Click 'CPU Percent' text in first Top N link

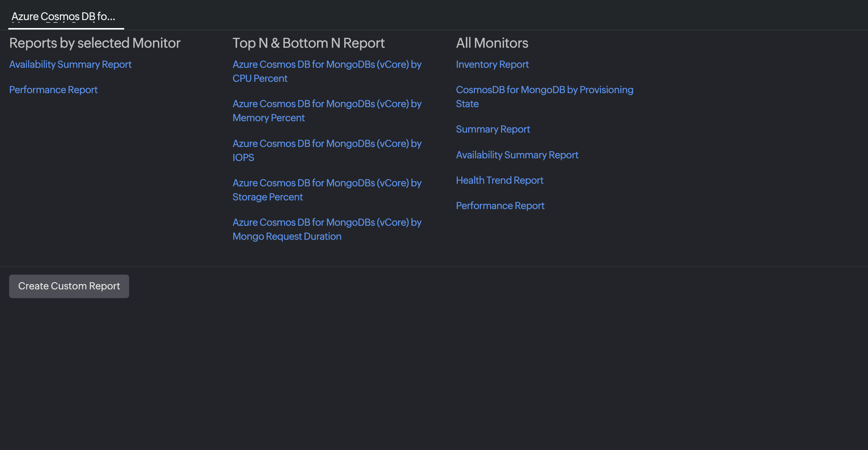click(260, 78)
